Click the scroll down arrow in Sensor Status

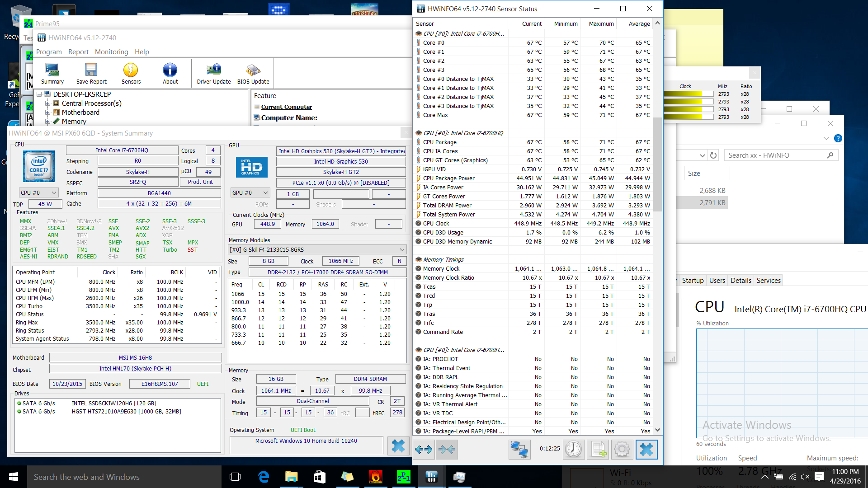tap(658, 430)
